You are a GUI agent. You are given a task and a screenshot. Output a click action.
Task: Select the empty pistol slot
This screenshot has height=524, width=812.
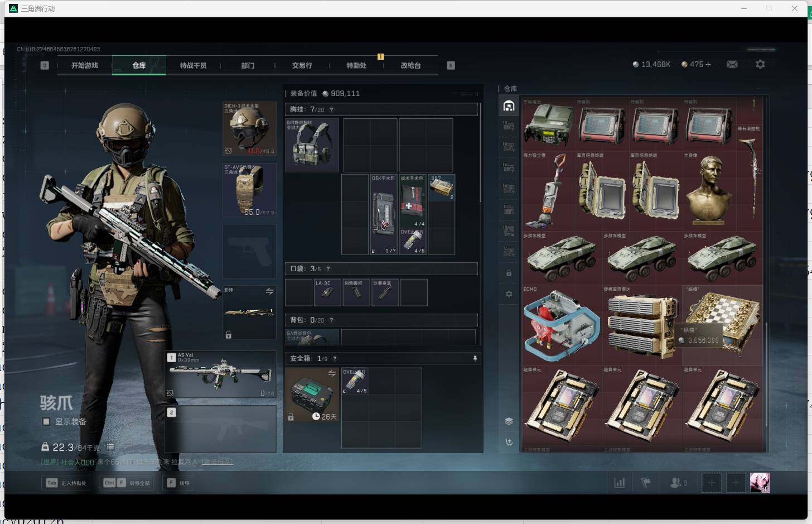[x=249, y=251]
